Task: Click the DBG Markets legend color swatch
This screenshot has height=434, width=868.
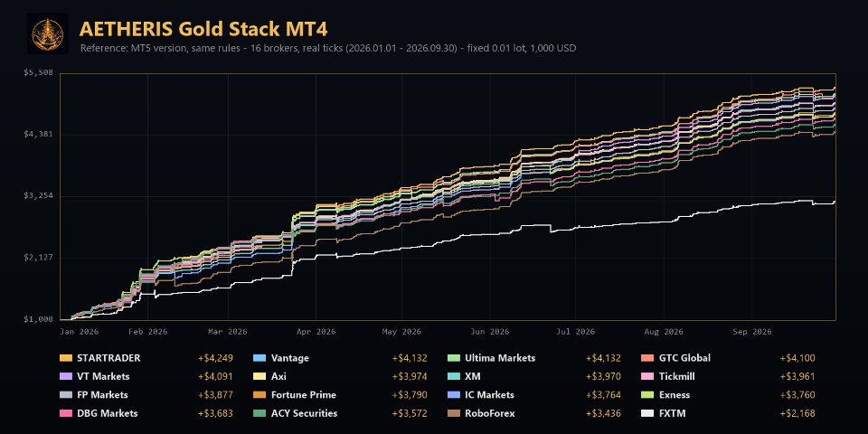Action: tap(65, 413)
